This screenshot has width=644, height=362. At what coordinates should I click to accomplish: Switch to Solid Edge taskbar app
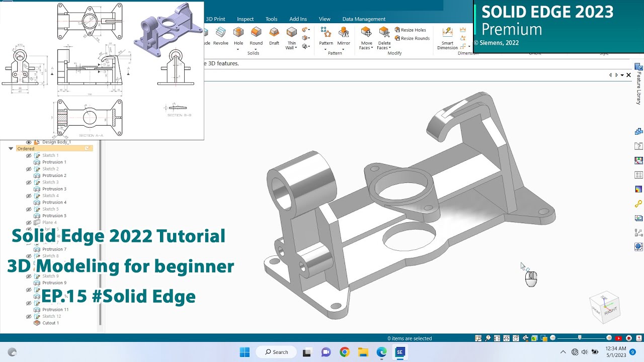click(x=400, y=352)
